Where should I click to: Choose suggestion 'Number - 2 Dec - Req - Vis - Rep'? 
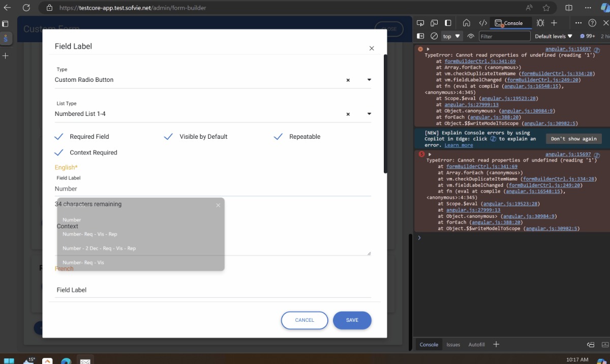coord(99,248)
